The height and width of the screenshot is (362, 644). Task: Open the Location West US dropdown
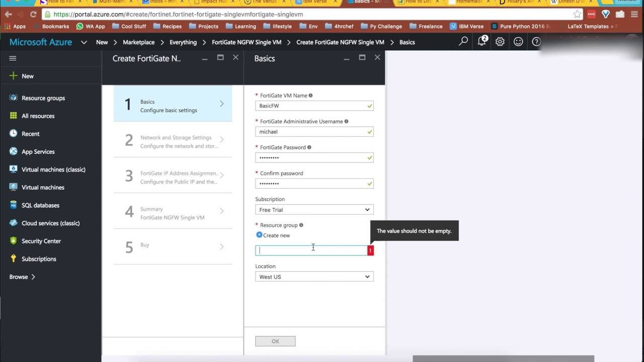tap(314, 277)
